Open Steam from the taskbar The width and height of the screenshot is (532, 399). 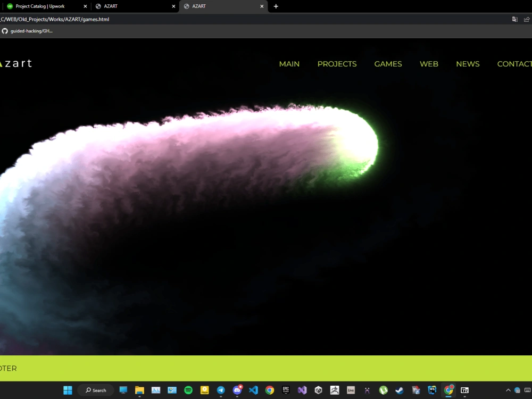[400, 390]
